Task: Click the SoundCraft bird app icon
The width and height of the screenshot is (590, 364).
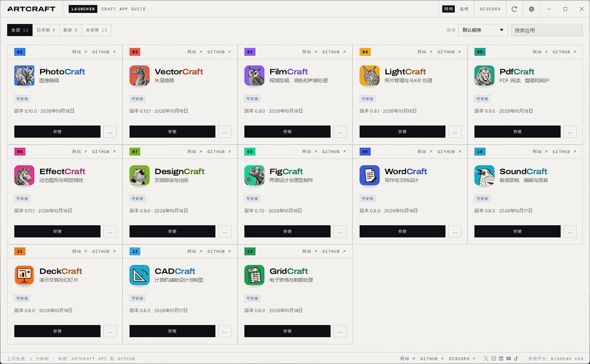Action: [485, 175]
